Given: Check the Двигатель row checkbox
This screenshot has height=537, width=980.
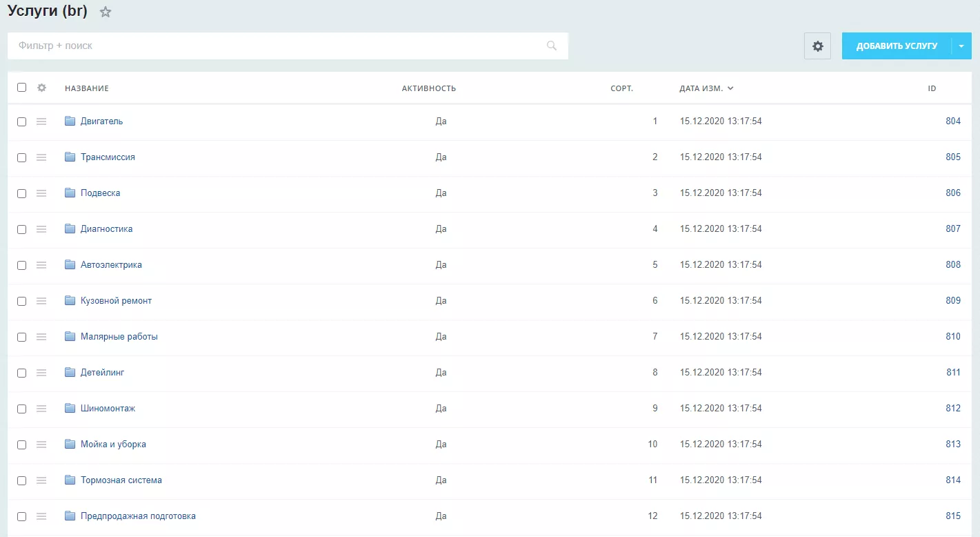Looking at the screenshot, I should point(22,121).
